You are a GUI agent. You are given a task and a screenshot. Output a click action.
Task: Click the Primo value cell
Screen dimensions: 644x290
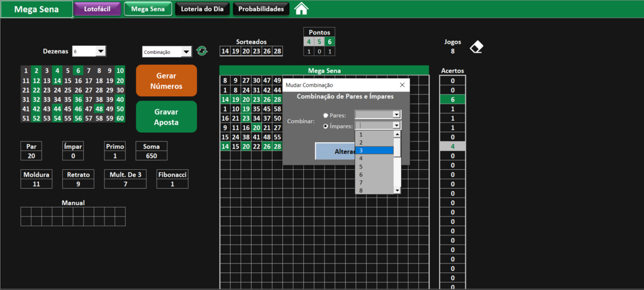115,155
